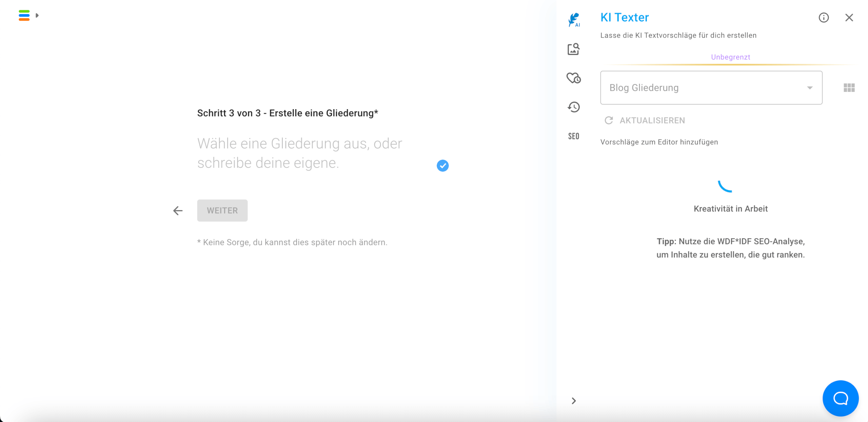Open the KI Texter feather AI icon
The width and height of the screenshot is (868, 422).
click(x=574, y=20)
